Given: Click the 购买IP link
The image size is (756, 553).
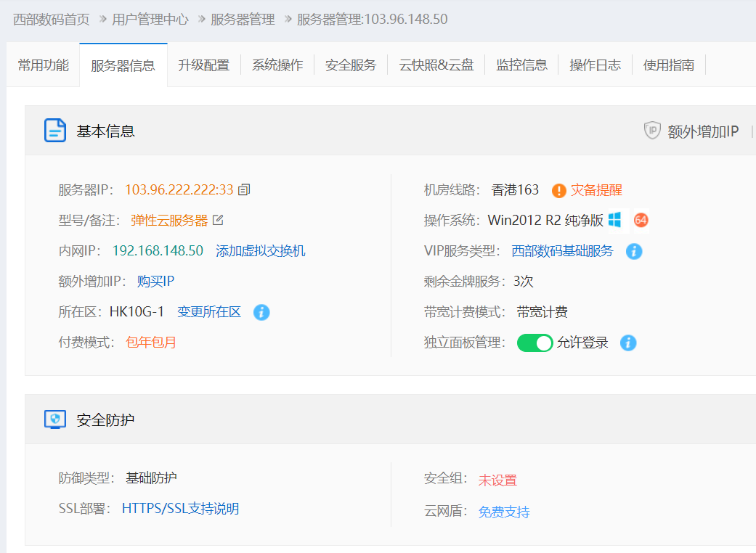Looking at the screenshot, I should [155, 282].
